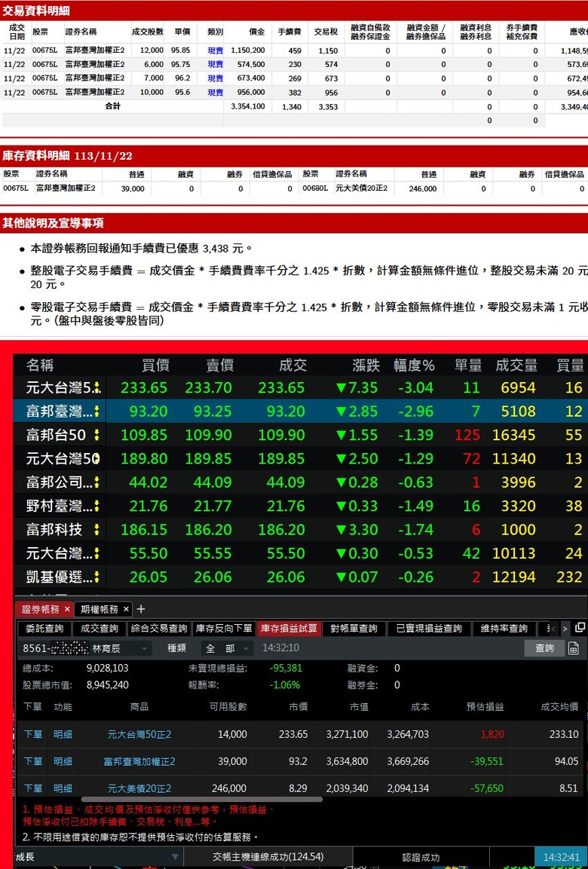This screenshot has width=588, height=869.
Task: Add a new account tab with plus
Action: pyautogui.click(x=141, y=609)
